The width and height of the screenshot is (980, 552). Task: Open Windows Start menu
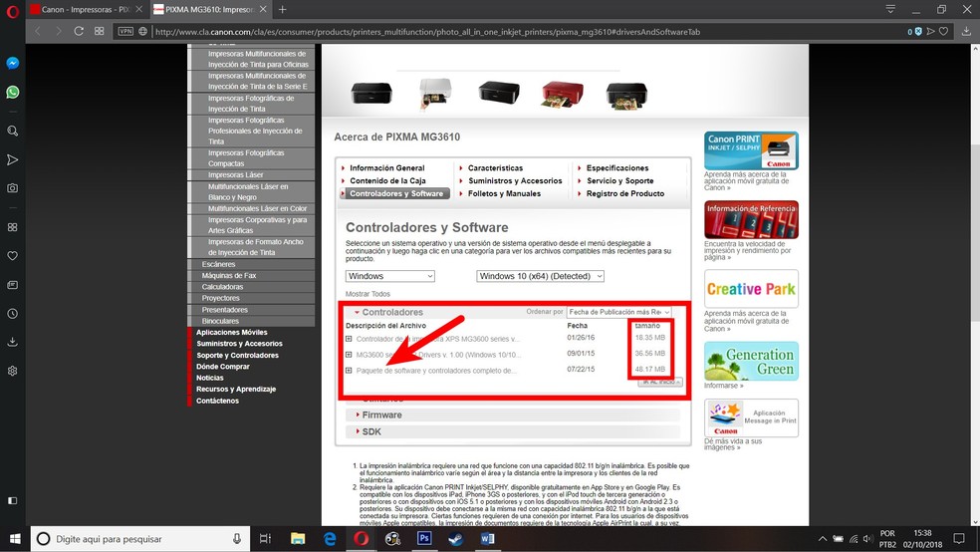[x=15, y=539]
